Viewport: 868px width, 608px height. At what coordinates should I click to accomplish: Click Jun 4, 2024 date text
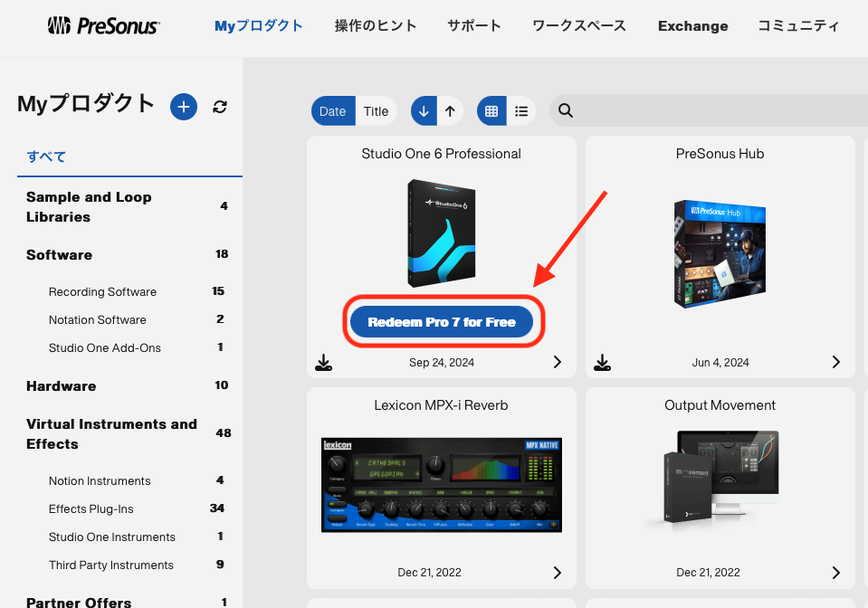720,363
